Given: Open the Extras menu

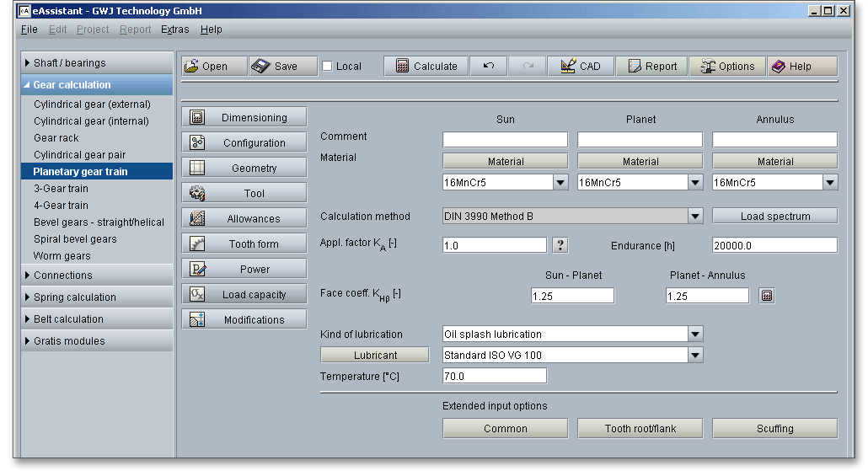Looking at the screenshot, I should [174, 29].
